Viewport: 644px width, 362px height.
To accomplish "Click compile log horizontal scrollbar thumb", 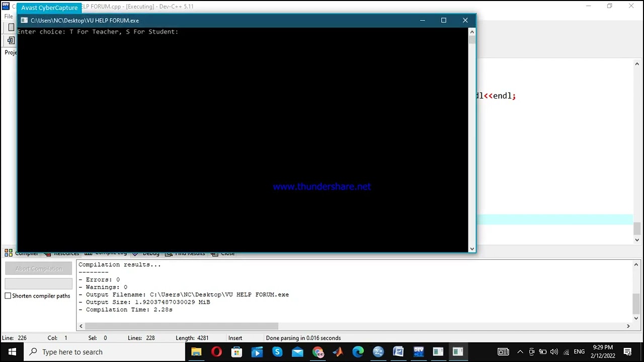I will [x=181, y=326].
